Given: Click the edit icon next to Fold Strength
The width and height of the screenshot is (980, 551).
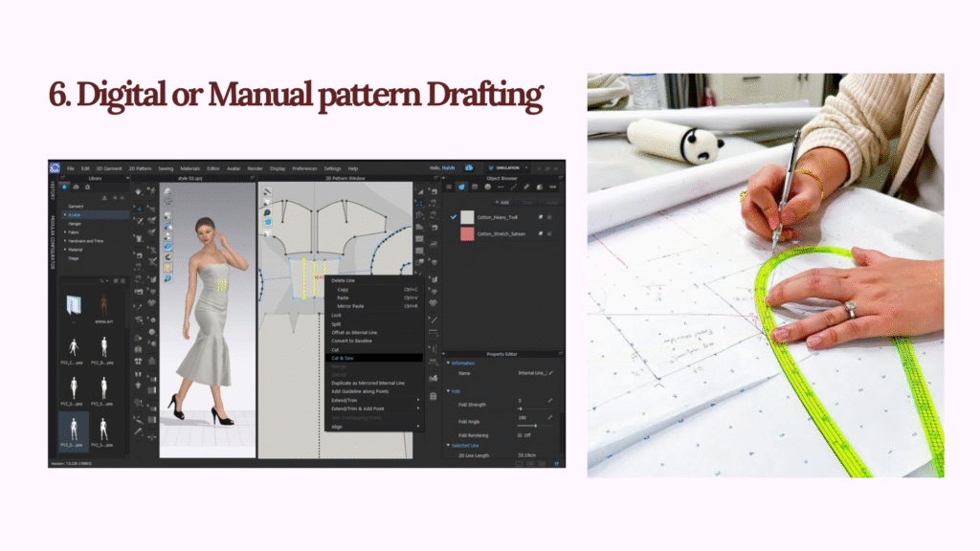Looking at the screenshot, I should click(x=549, y=400).
